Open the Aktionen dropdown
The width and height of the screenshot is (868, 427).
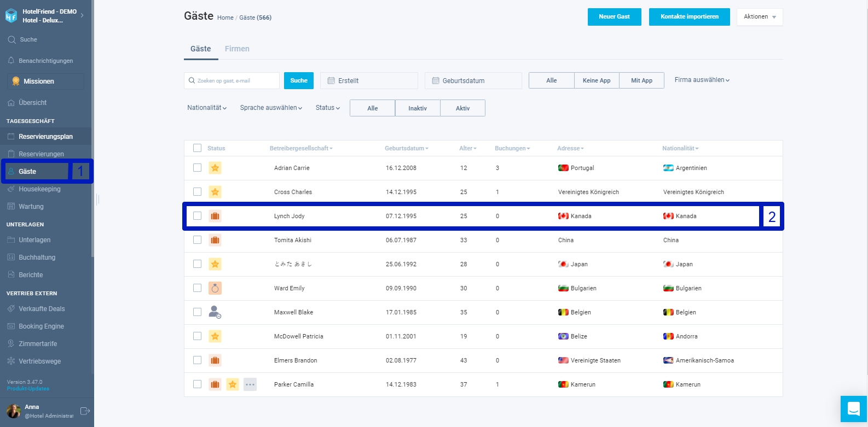point(760,17)
